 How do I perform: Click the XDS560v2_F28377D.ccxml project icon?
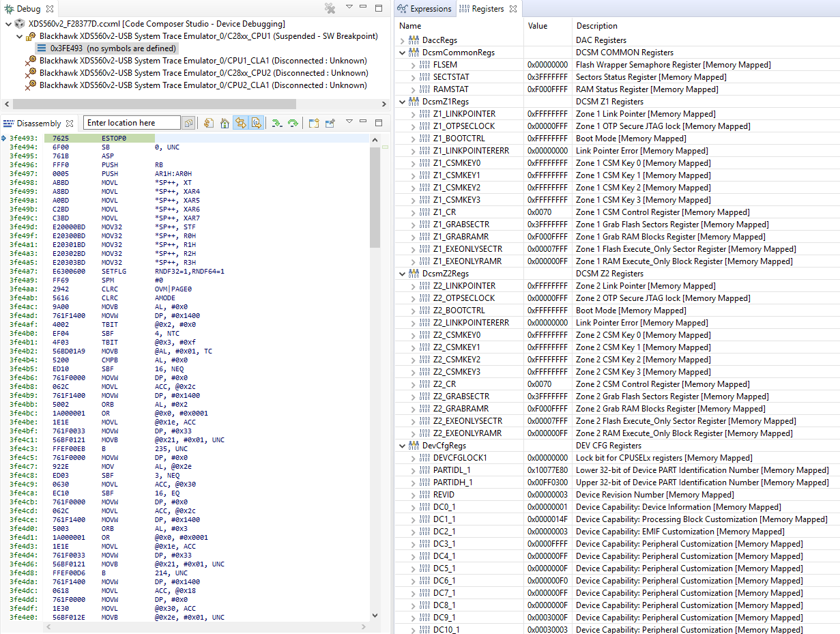pyautogui.click(x=20, y=24)
